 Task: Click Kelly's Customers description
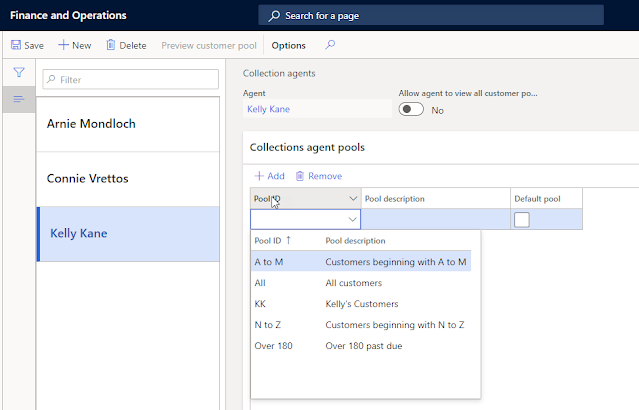tap(361, 304)
